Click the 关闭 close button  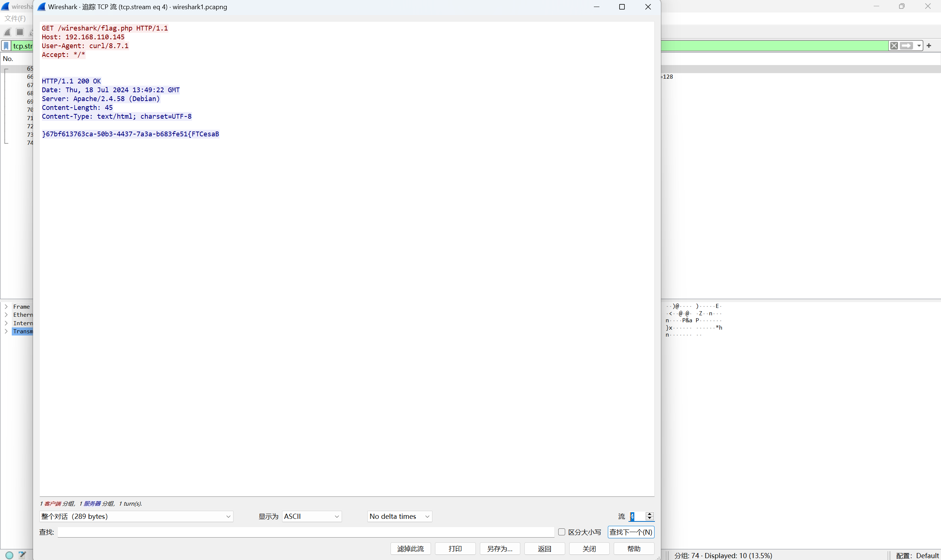[589, 548]
